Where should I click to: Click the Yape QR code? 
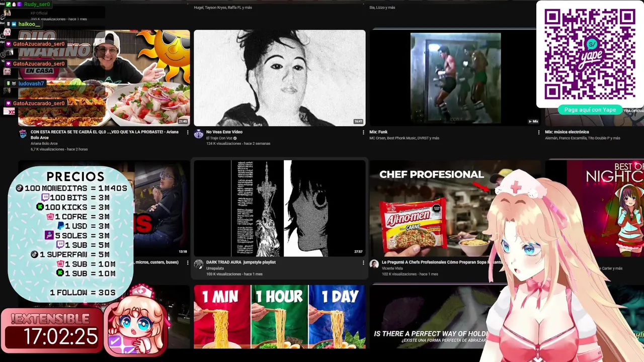590,54
